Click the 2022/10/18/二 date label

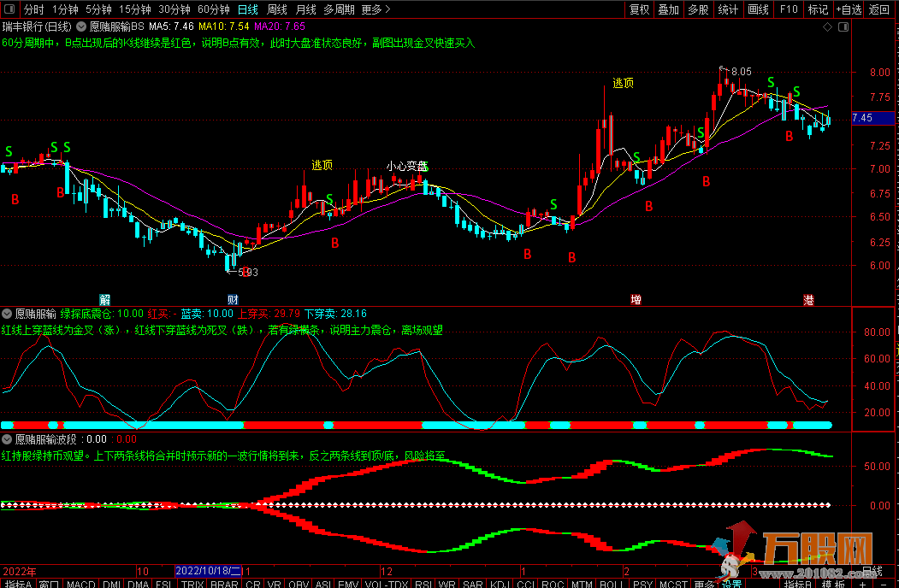click(208, 571)
